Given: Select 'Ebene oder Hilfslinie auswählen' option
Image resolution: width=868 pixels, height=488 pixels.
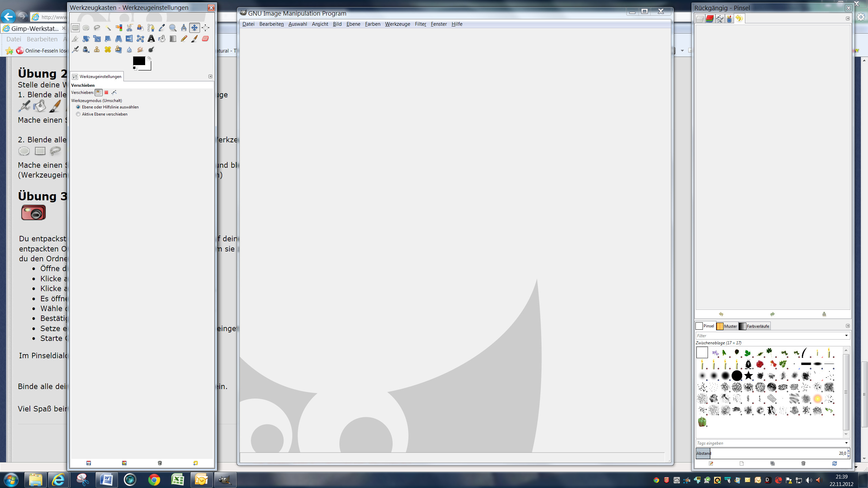Looking at the screenshot, I should click(78, 107).
